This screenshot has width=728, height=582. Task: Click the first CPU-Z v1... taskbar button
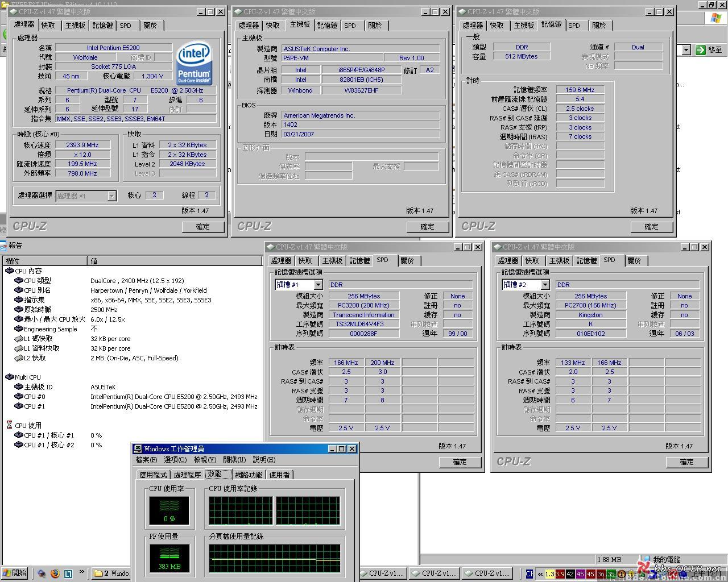[x=382, y=573]
